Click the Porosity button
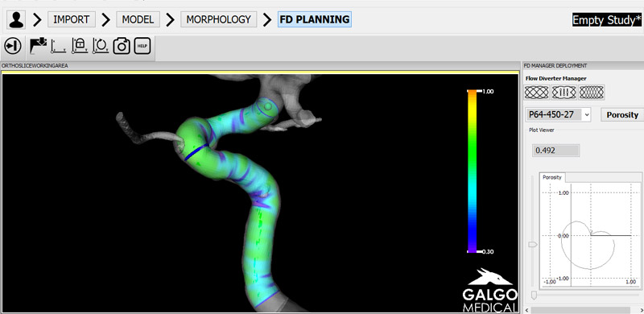The width and height of the screenshot is (644, 314). pyautogui.click(x=622, y=114)
